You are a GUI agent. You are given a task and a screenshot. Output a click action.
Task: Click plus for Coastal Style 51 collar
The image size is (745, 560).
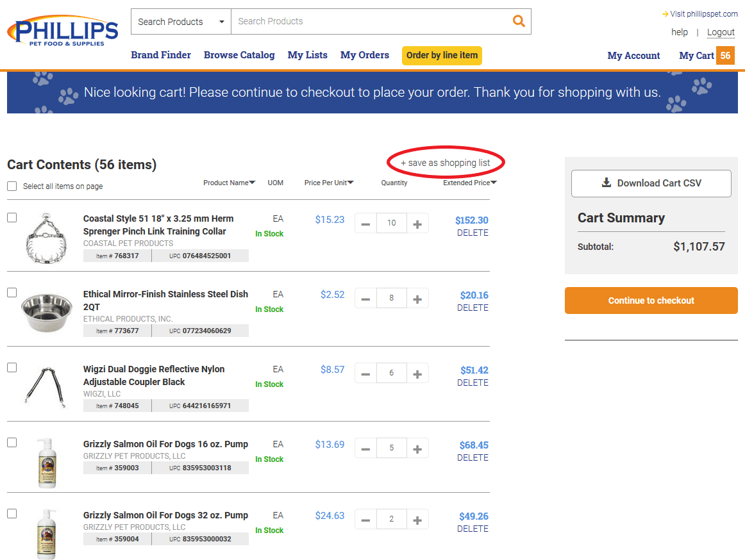(x=417, y=224)
